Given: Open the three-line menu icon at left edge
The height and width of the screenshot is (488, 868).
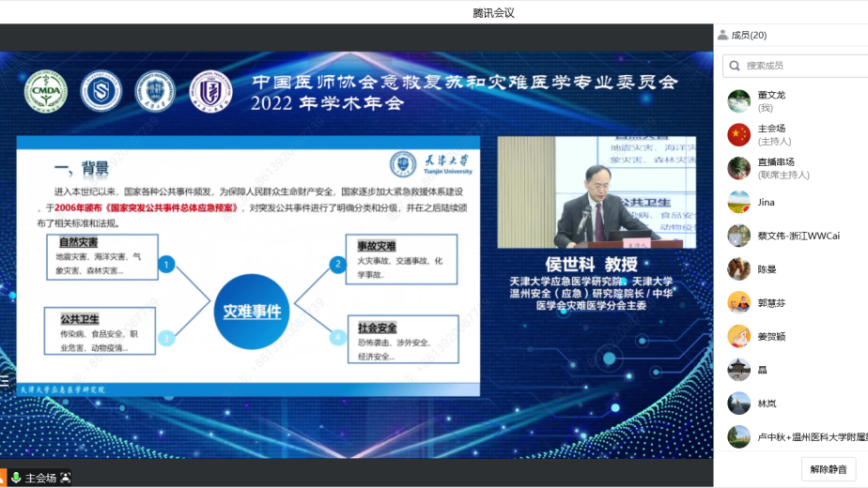Looking at the screenshot, I should click(5, 381).
